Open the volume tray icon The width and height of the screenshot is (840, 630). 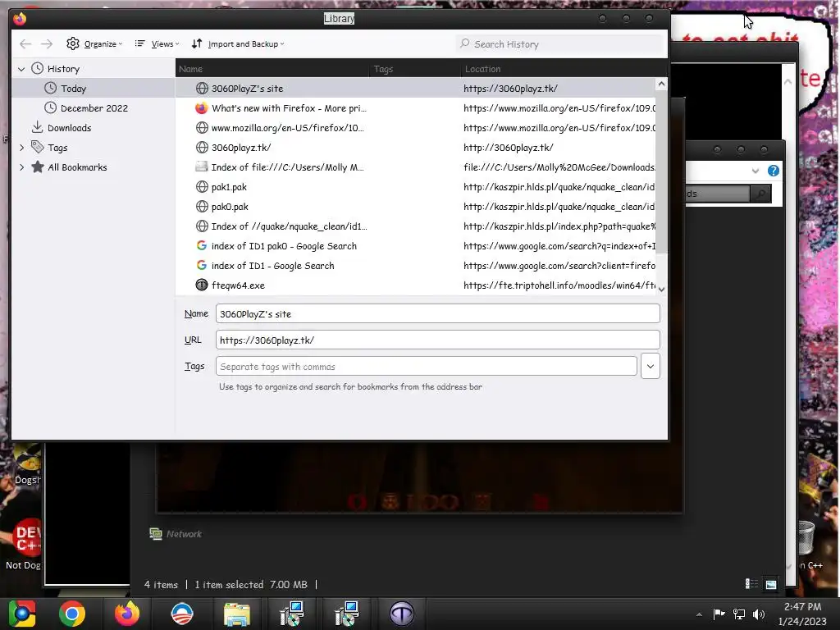[759, 614]
